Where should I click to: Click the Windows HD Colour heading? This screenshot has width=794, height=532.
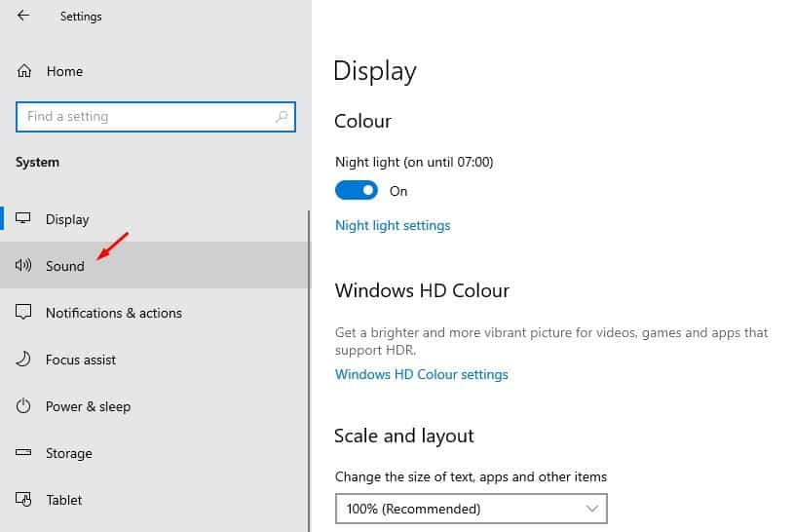coord(422,290)
